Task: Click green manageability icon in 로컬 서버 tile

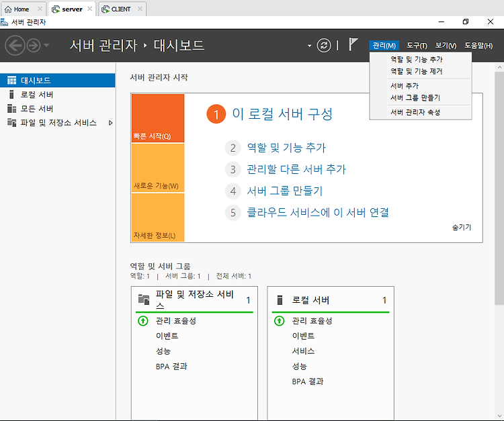Action: [279, 321]
